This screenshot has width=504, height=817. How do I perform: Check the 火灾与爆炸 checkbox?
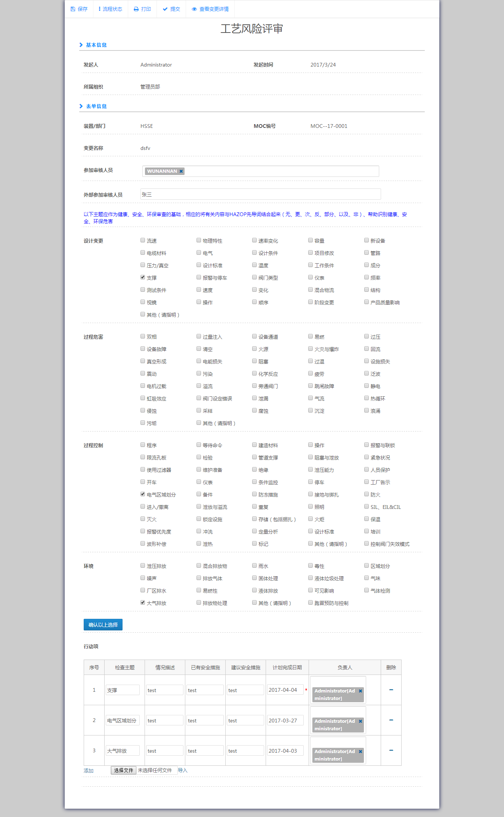pyautogui.click(x=310, y=348)
